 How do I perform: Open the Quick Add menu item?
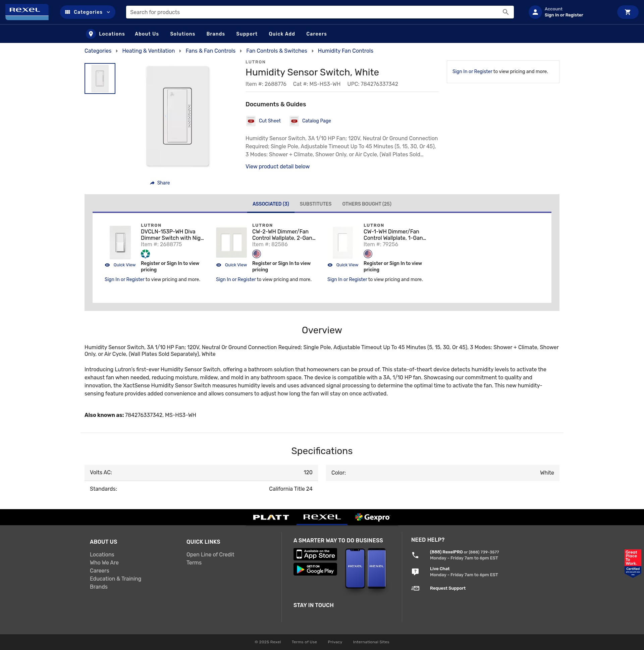[x=282, y=34]
